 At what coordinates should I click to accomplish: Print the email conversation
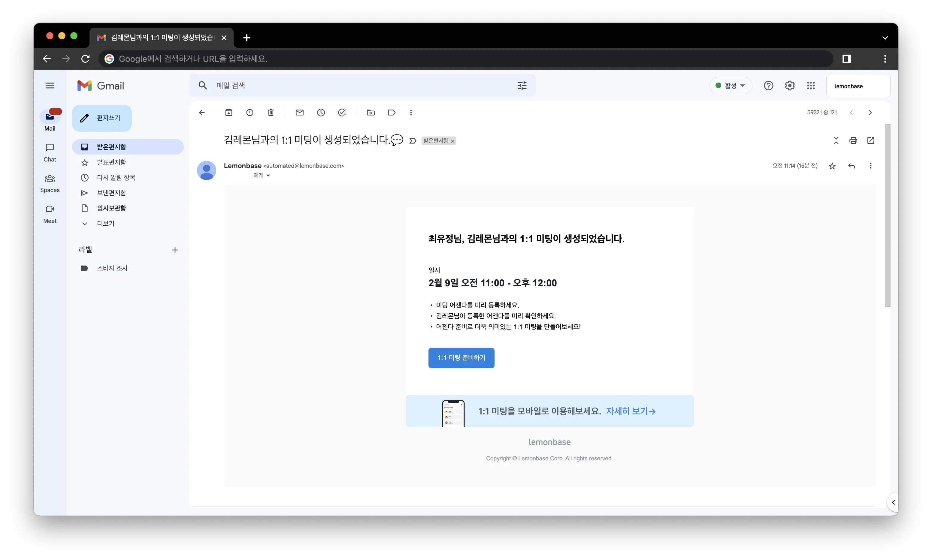pyautogui.click(x=853, y=140)
